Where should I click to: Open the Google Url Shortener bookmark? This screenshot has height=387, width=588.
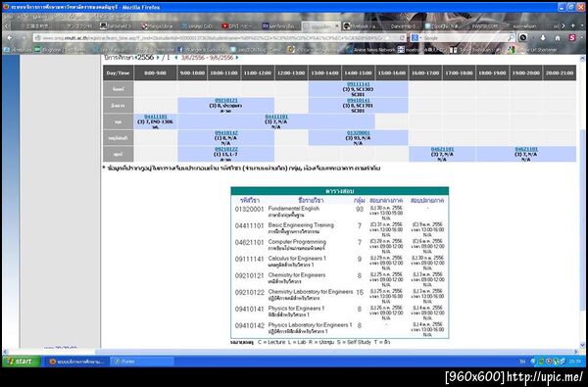(532, 50)
